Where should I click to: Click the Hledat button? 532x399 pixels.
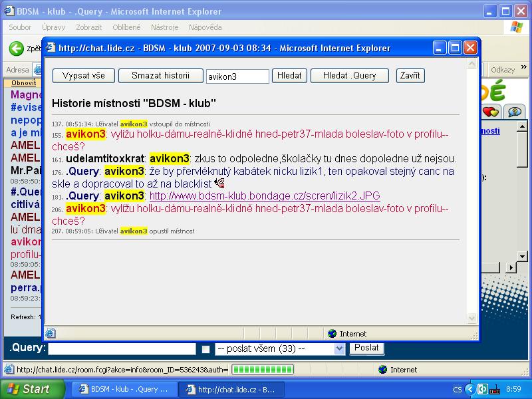click(289, 76)
